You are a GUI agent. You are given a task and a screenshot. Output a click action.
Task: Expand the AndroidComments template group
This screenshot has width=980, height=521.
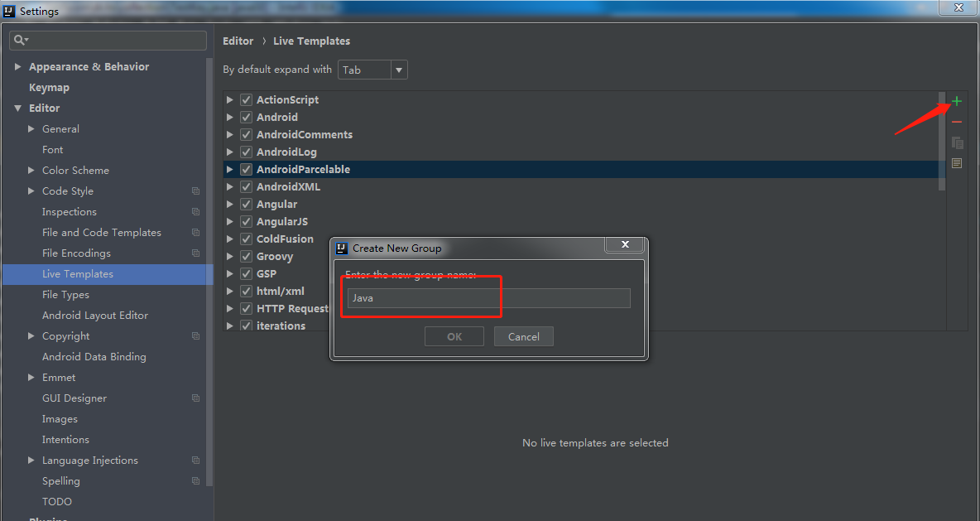point(229,134)
